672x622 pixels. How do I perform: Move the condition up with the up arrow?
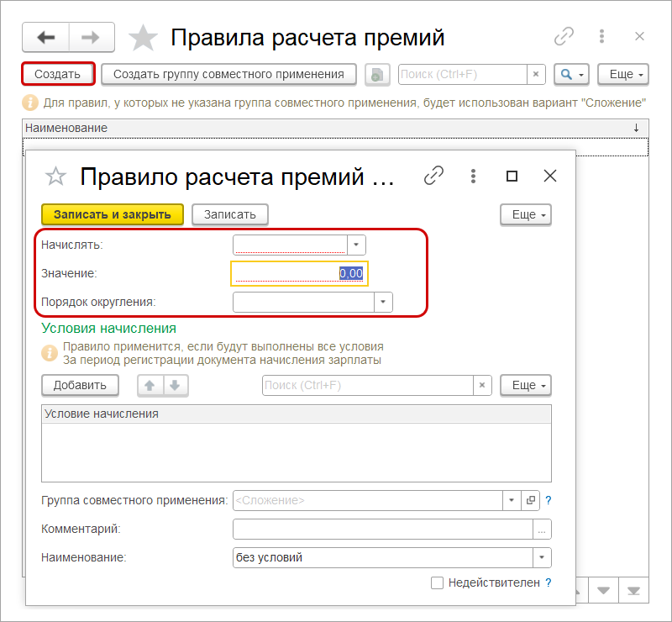click(x=150, y=386)
